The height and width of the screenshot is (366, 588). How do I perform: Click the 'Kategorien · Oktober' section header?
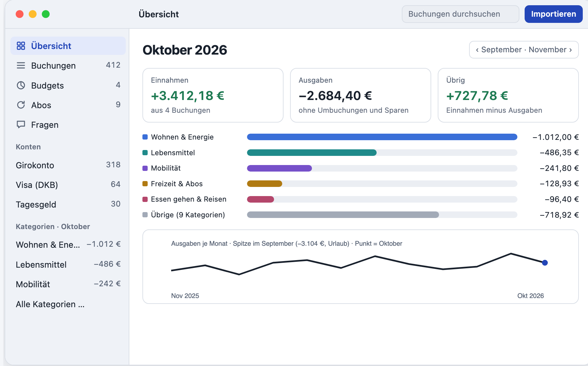[53, 226]
